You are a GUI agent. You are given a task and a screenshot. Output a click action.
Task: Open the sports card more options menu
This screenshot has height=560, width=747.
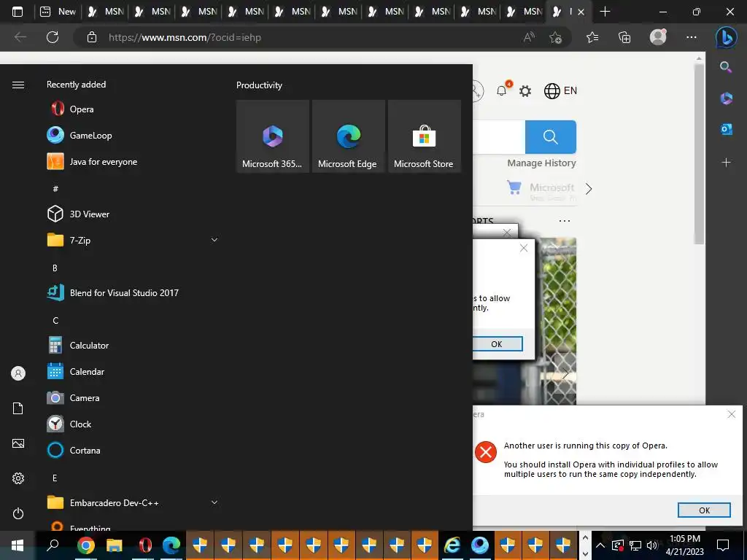click(x=565, y=220)
